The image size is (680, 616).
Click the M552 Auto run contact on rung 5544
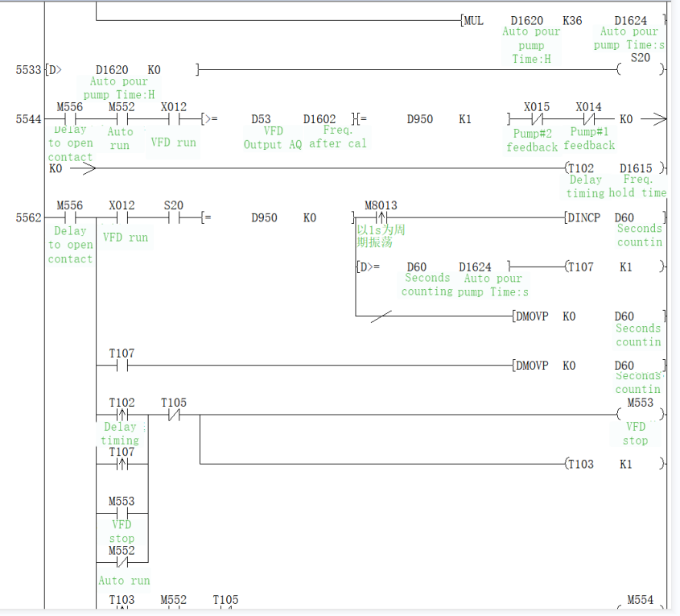[122, 119]
